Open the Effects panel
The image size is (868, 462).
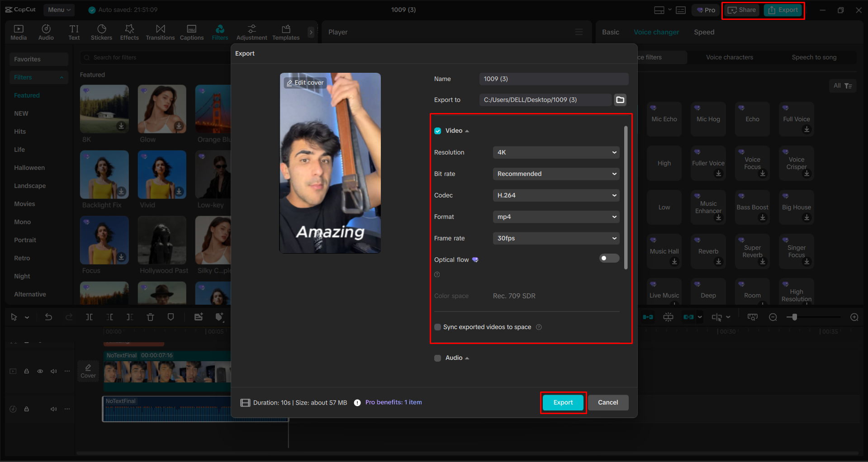129,32
